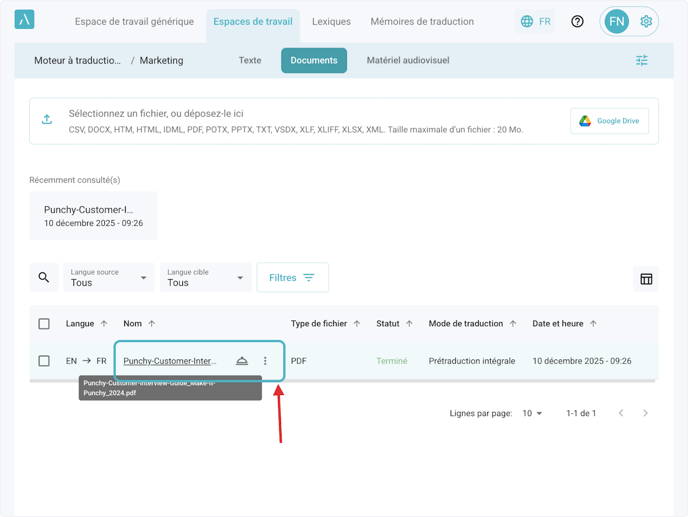The image size is (688, 517).
Task: Click the search magnifier icon
Action: tap(44, 278)
